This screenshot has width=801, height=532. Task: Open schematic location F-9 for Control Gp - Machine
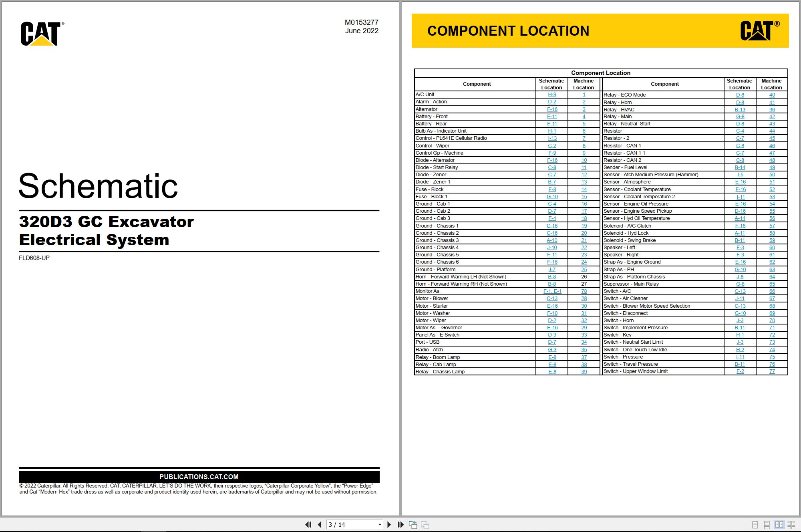click(552, 153)
